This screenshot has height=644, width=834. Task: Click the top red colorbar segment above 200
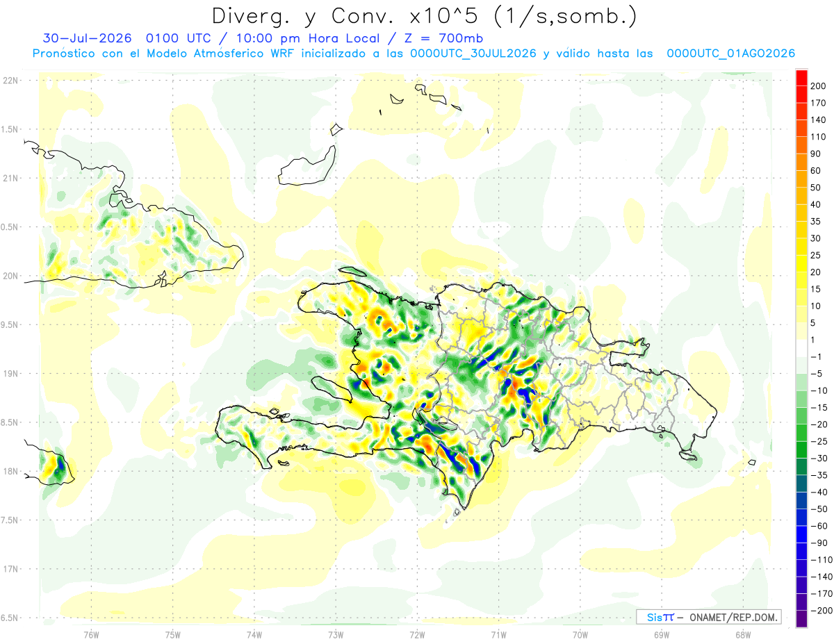[x=801, y=77]
